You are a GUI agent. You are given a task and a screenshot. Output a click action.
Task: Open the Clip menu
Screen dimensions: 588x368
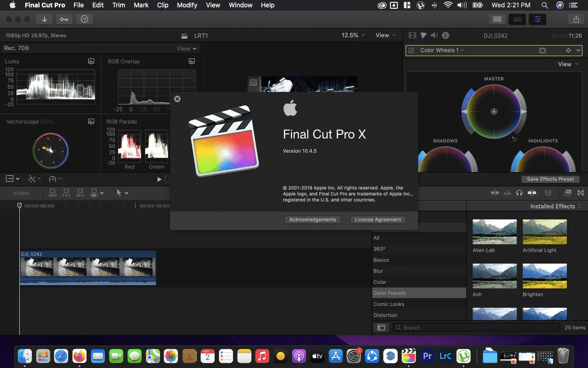tap(163, 5)
